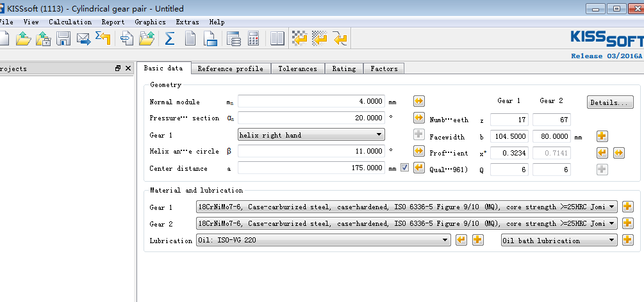Image resolution: width=644 pixels, height=302 pixels.
Task: Click Gear 1 profile shift coefficient field
Action: coord(509,153)
